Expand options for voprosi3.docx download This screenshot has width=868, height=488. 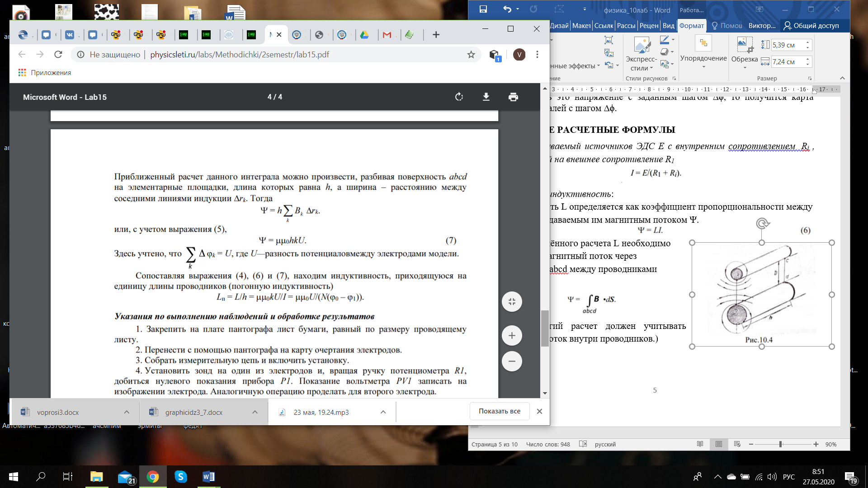[127, 412]
